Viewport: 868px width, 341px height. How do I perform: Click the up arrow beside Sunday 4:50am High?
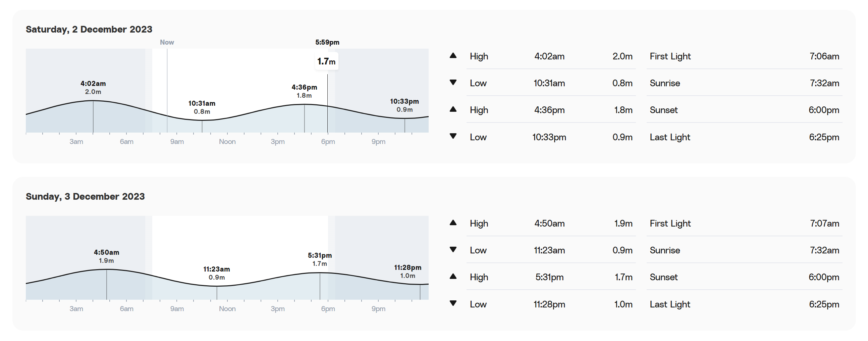(x=453, y=223)
